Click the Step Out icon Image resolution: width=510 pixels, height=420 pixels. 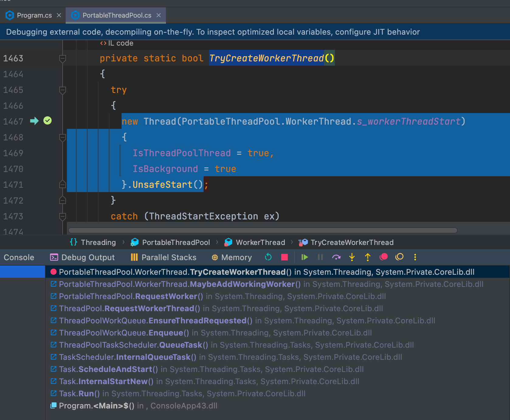pyautogui.click(x=368, y=257)
